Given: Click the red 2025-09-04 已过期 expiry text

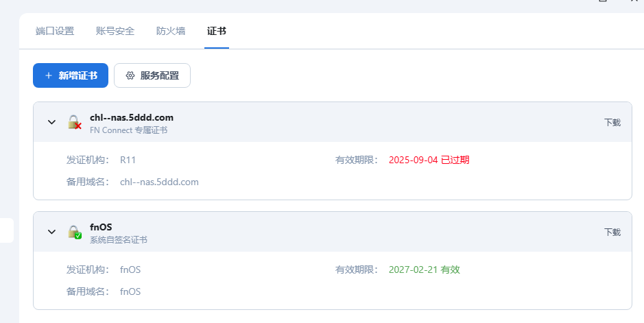Looking at the screenshot, I should pos(429,160).
